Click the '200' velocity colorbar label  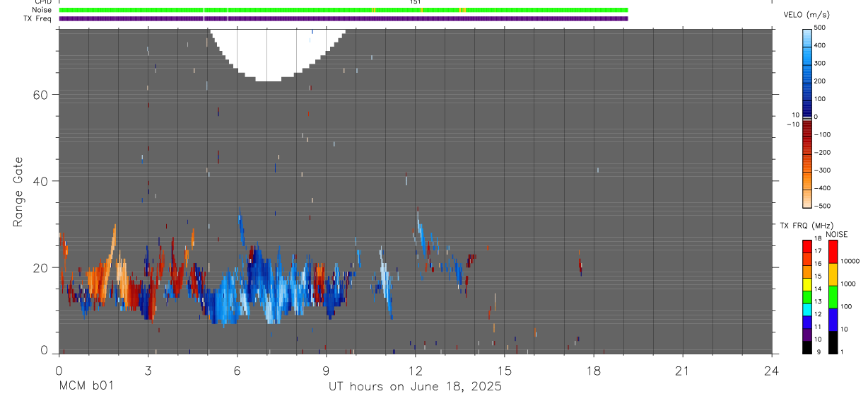pyautogui.click(x=820, y=81)
